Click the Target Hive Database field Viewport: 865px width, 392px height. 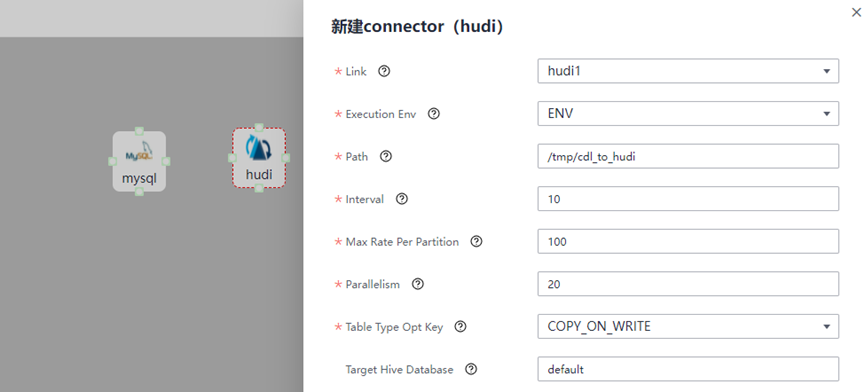tap(688, 369)
